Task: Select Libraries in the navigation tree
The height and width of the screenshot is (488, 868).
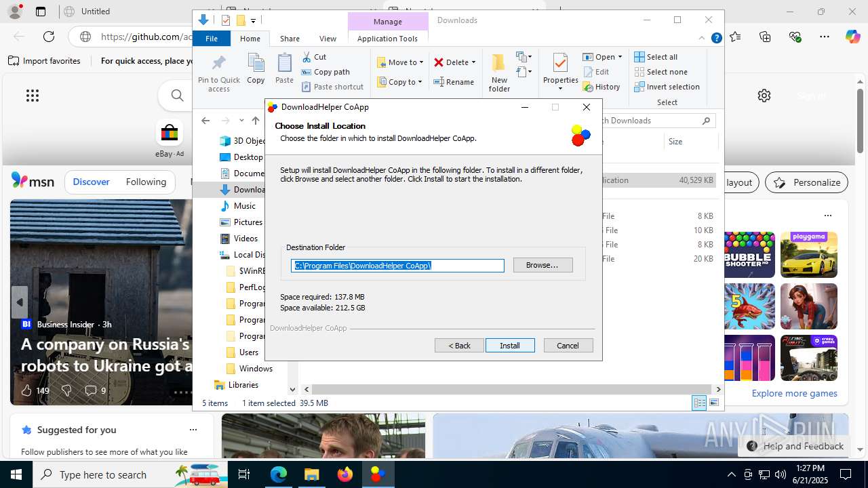Action: pos(243,385)
